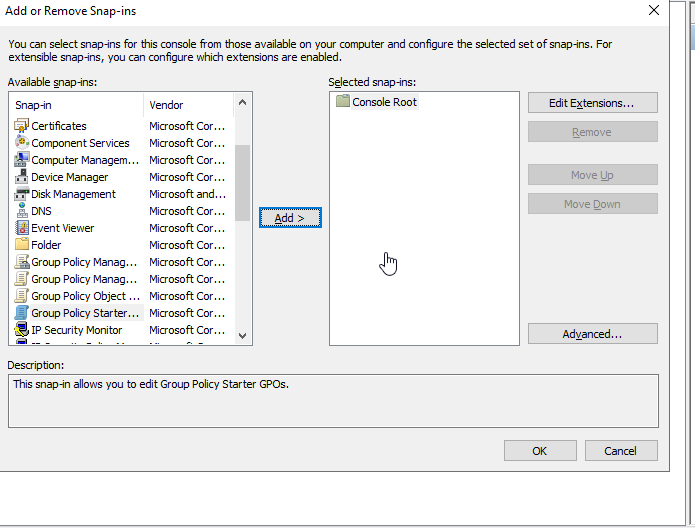Select the Disk Management icon
This screenshot has height=528, width=695.
22,194
